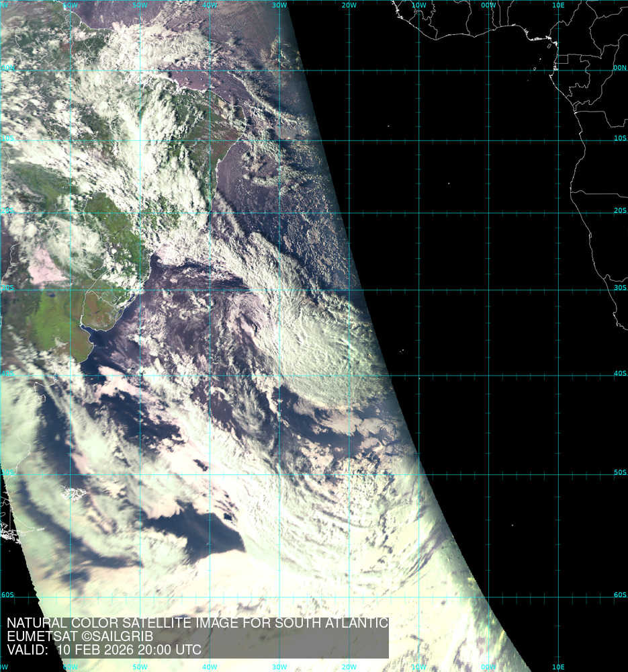Click the 30W longitude label at top
Viewport: 628px width, 672px height.
(x=279, y=5)
